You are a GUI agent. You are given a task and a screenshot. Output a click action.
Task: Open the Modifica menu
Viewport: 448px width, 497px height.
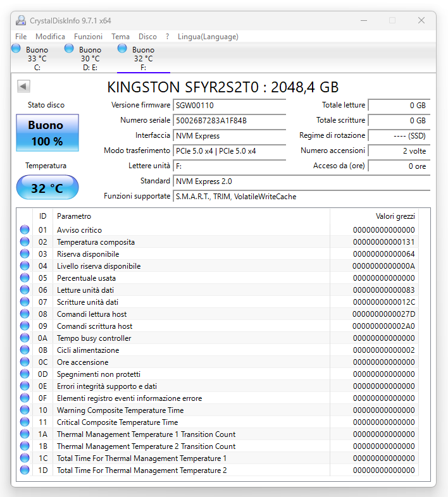click(x=50, y=37)
